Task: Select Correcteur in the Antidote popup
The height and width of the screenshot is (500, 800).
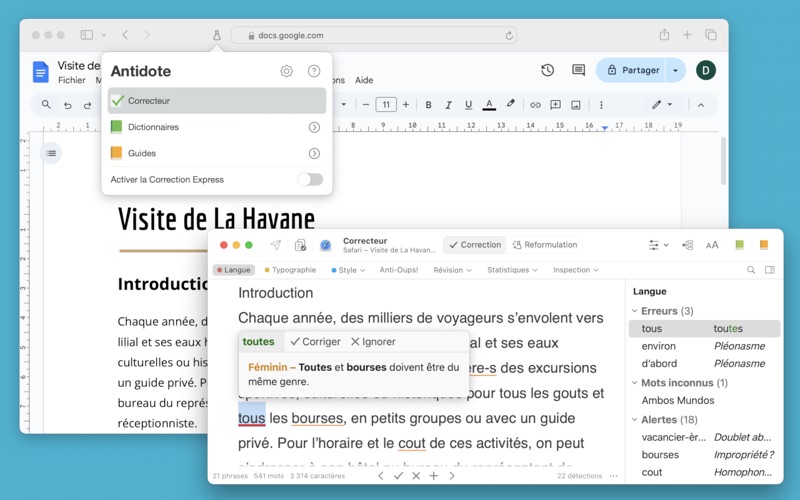Action: pyautogui.click(x=217, y=101)
